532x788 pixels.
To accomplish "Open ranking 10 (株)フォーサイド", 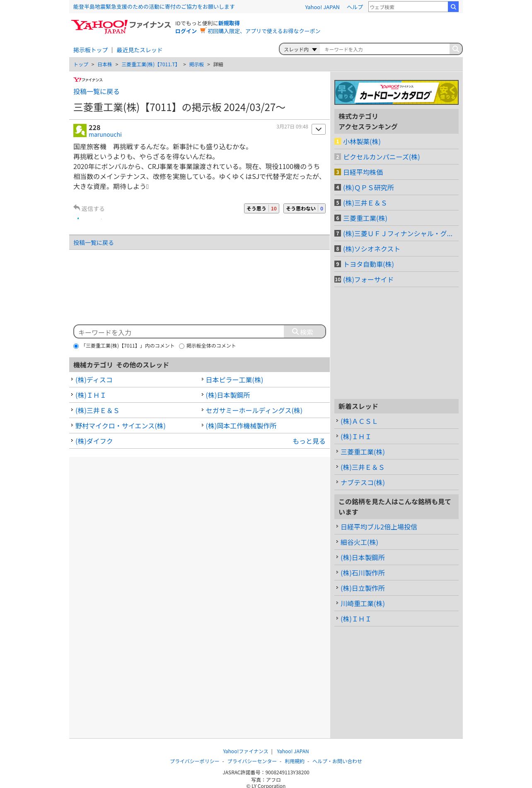I will [368, 280].
